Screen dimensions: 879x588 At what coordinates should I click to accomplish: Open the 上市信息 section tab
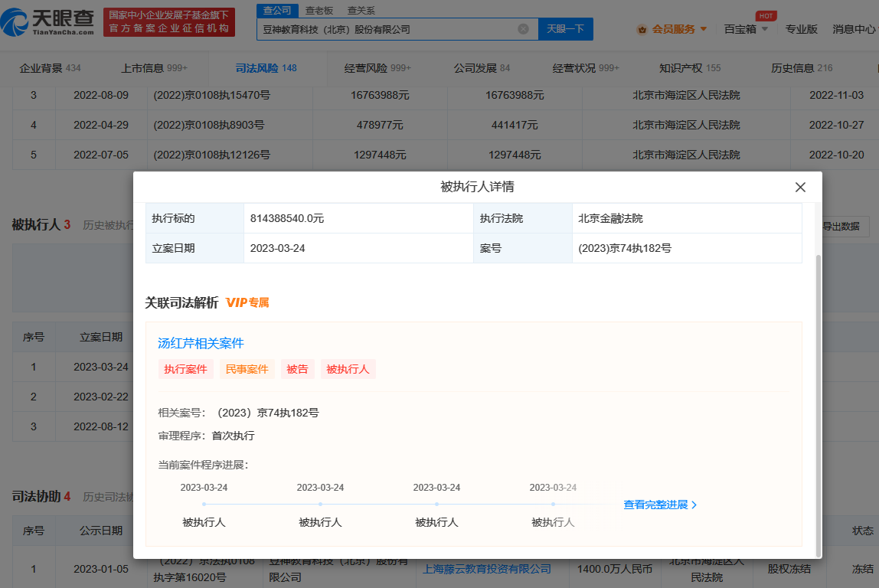(154, 68)
